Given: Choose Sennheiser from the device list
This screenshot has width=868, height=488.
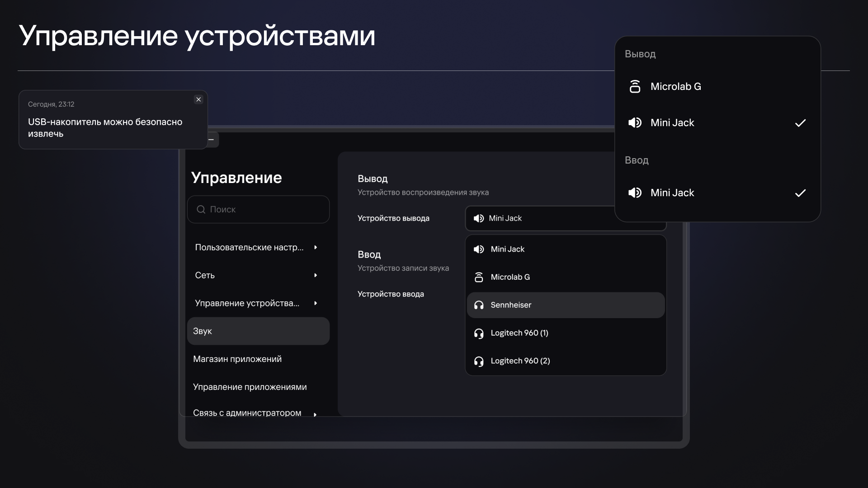Looking at the screenshot, I should point(566,305).
